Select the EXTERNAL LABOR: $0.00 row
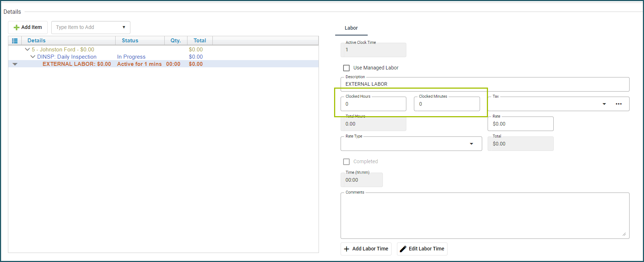 (77, 64)
